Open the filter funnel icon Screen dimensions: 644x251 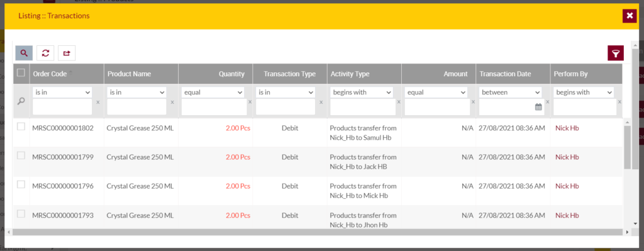tap(616, 53)
